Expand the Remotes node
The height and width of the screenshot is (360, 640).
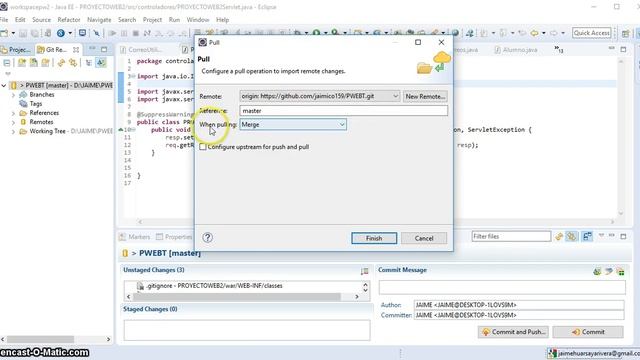13,122
